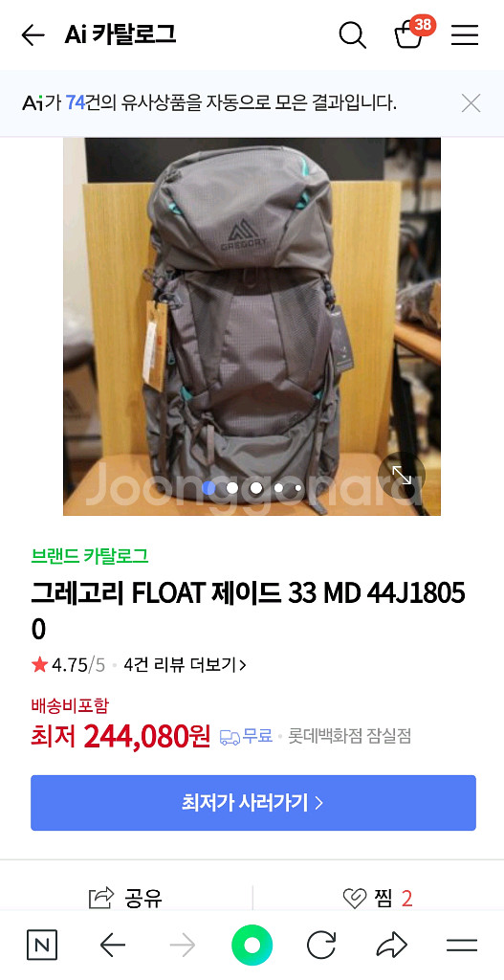Open the top hamburger menu
Image resolution: width=504 pixels, height=980 pixels.
pyautogui.click(x=465, y=35)
